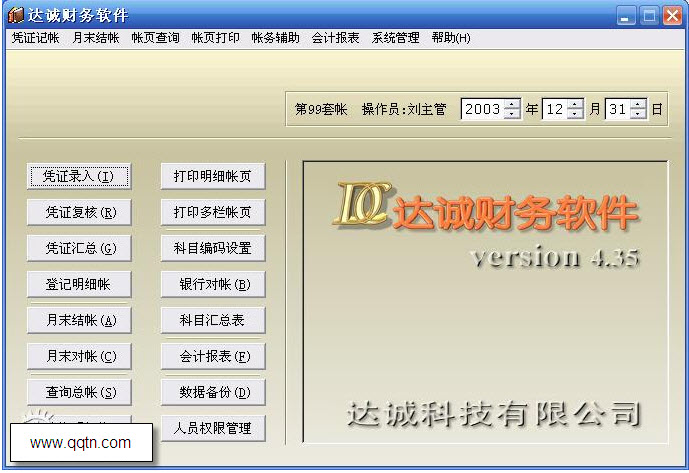Increase the month with up arrow

[575, 104]
